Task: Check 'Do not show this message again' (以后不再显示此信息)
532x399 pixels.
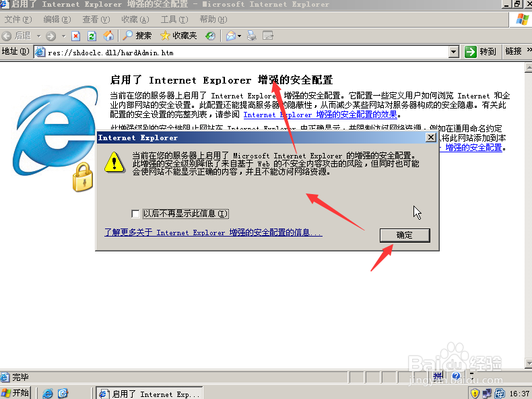Action: click(x=135, y=214)
